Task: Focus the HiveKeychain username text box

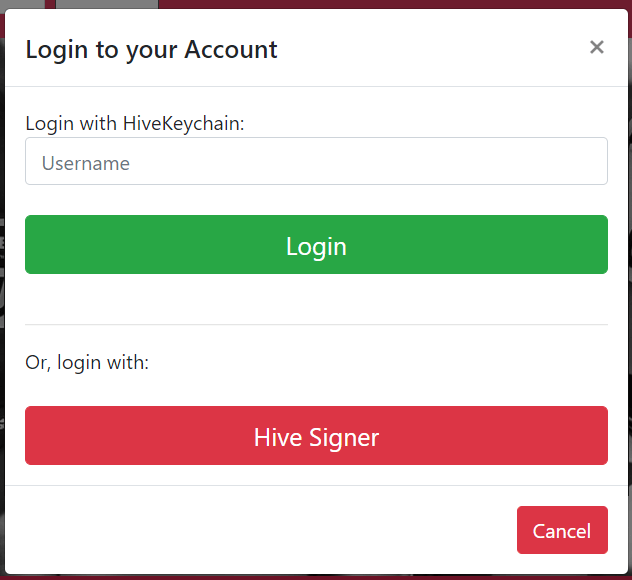Action: tap(316, 161)
